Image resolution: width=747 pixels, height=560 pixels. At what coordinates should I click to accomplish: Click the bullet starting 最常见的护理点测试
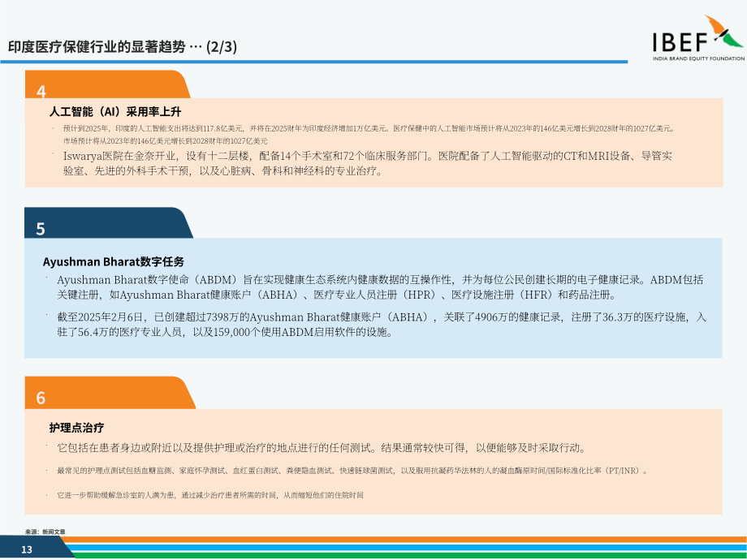[353, 471]
